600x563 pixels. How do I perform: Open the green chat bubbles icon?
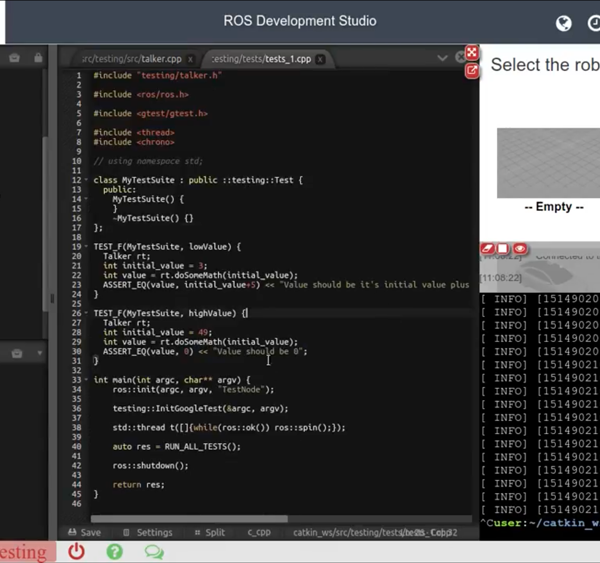[154, 552]
